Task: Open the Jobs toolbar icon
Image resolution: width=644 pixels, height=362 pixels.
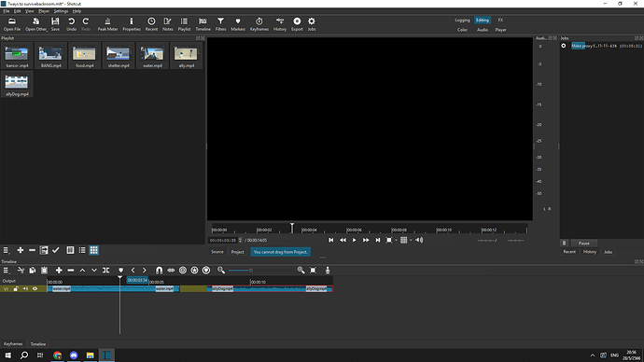Action: 312,24
